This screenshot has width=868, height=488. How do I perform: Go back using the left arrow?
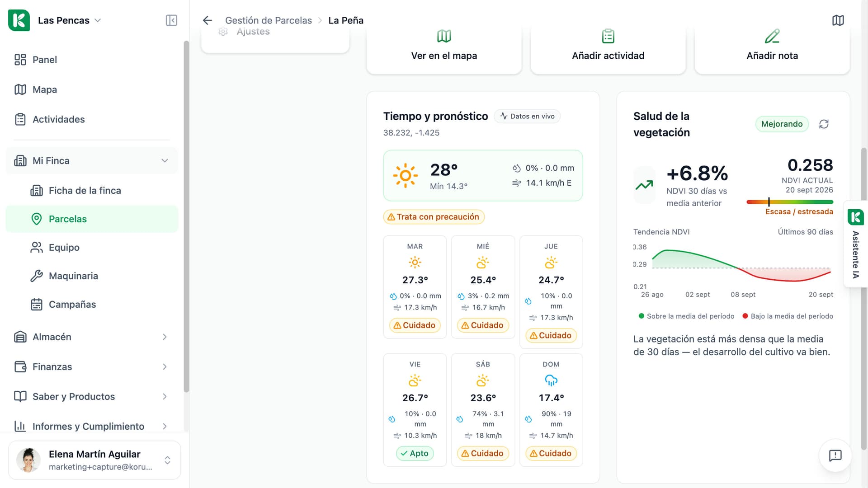(x=208, y=20)
